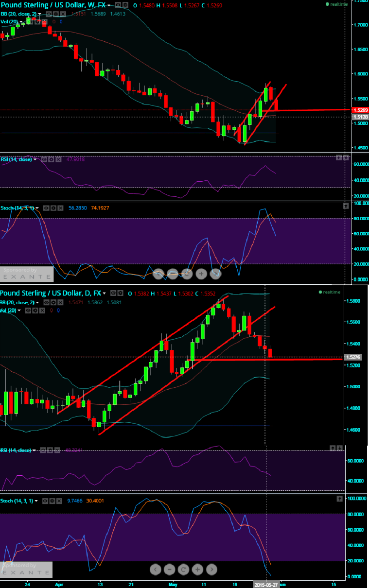369x588 pixels.
Task: Toggle daily Vol indicator visibility eye
Action: pyautogui.click(x=28, y=311)
